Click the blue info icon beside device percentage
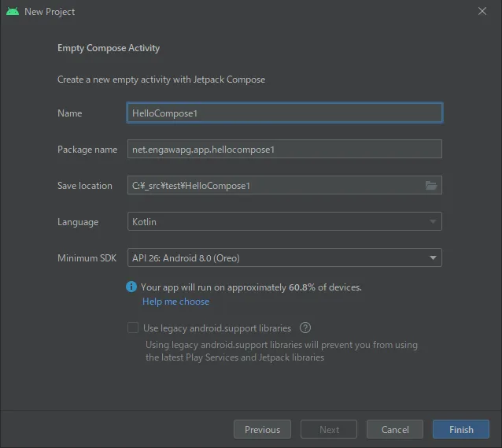 131,287
